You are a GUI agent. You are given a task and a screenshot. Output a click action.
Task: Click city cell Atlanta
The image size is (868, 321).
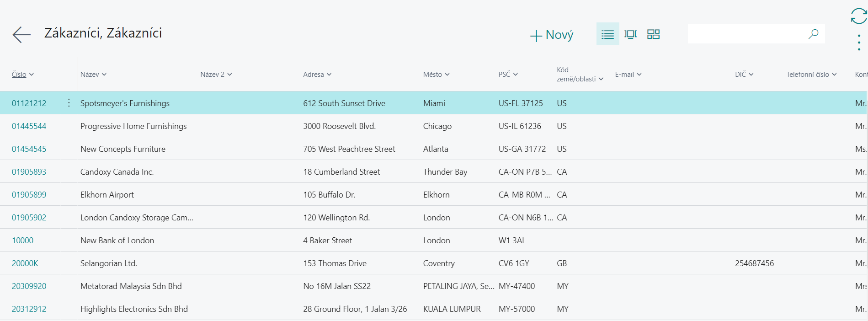point(436,149)
